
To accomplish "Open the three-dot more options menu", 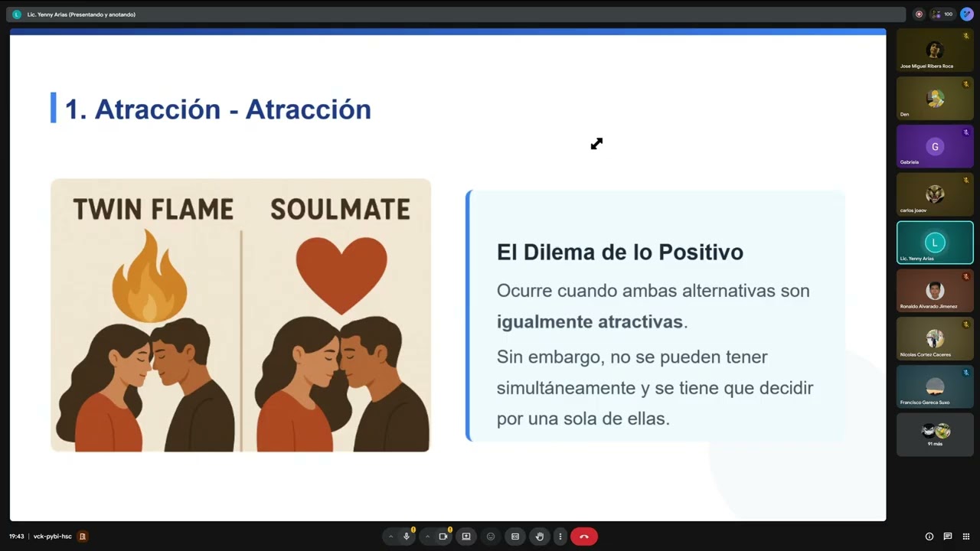I will tap(560, 536).
